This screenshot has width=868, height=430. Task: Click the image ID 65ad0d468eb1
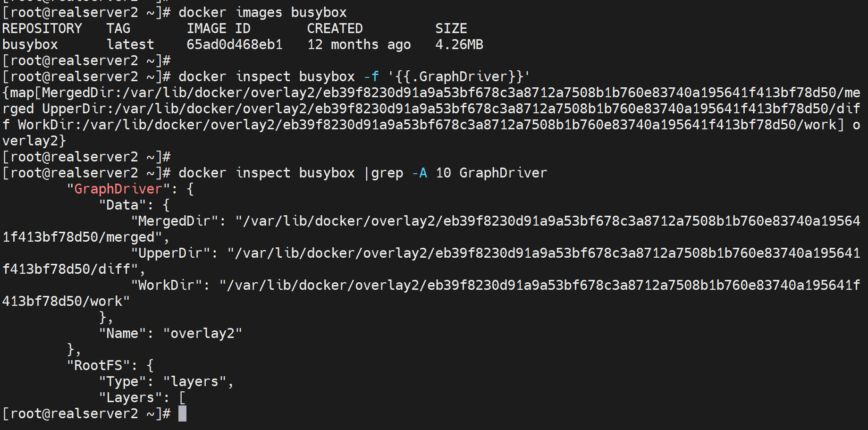tap(235, 45)
